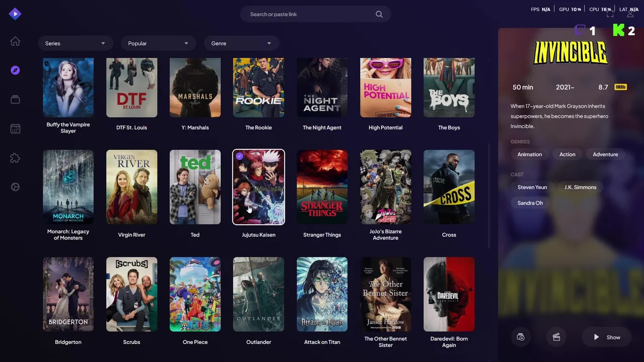
Task: Open the Addons puzzle icon
Action: click(15, 158)
